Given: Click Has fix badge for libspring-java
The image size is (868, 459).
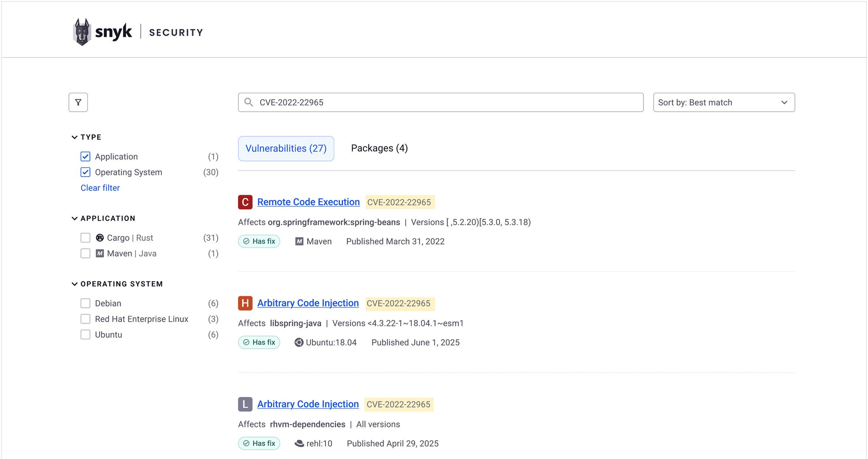Looking at the screenshot, I should pos(259,342).
